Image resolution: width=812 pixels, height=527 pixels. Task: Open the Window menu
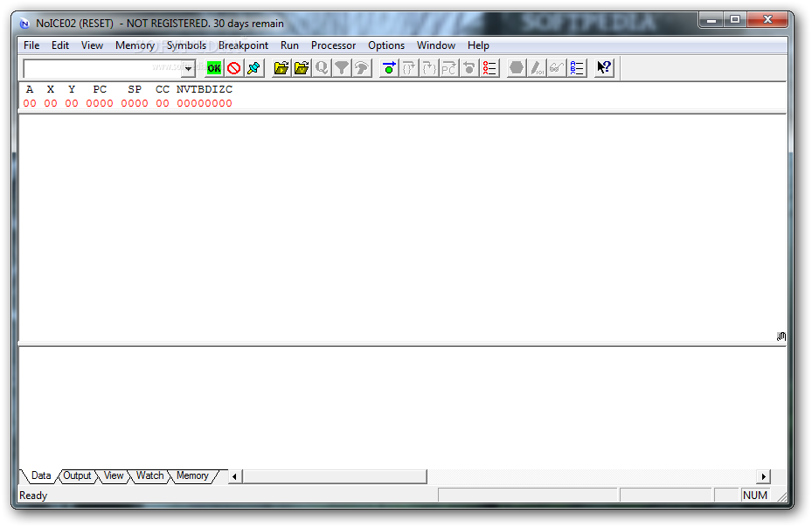[436, 45]
